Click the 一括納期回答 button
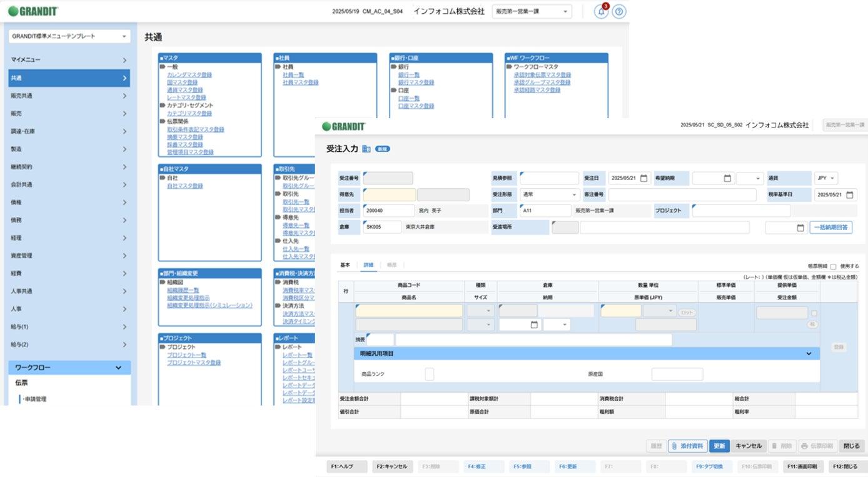 [x=831, y=228]
